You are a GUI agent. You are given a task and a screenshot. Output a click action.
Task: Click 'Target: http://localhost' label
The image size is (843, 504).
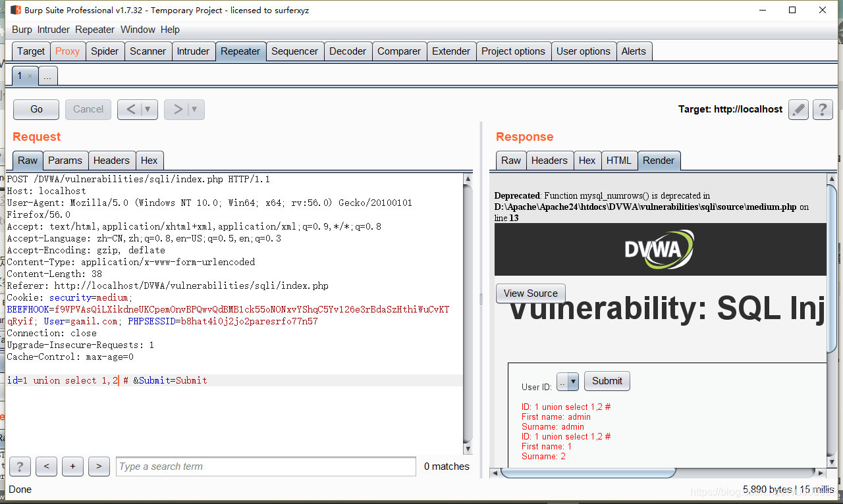(730, 109)
